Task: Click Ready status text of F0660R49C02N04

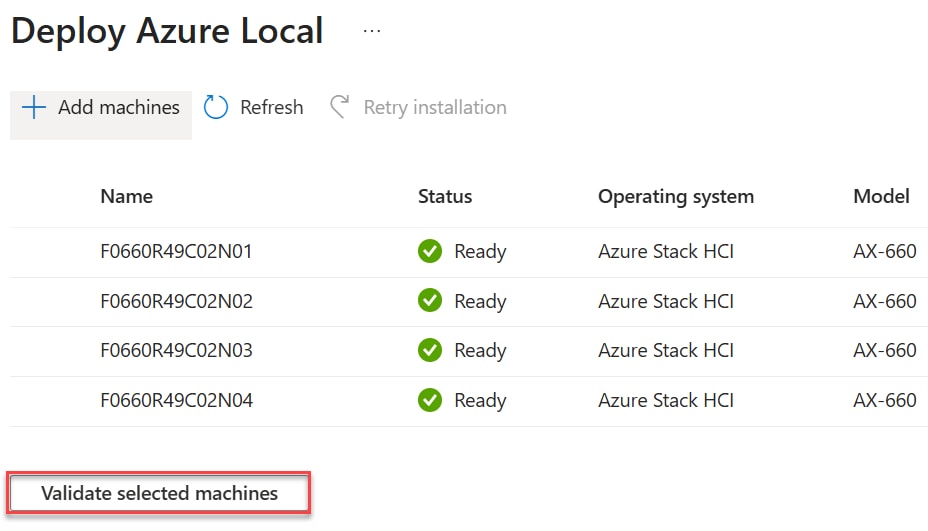Action: (x=480, y=401)
